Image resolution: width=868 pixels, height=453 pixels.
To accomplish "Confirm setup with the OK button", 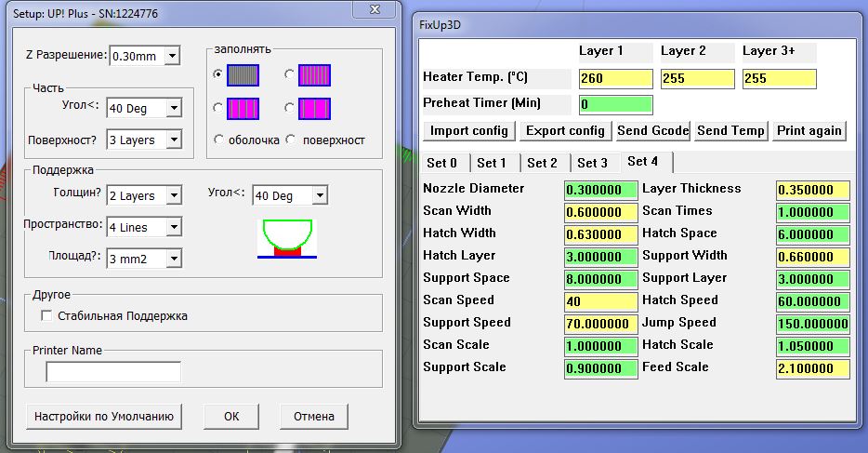I will [x=231, y=416].
